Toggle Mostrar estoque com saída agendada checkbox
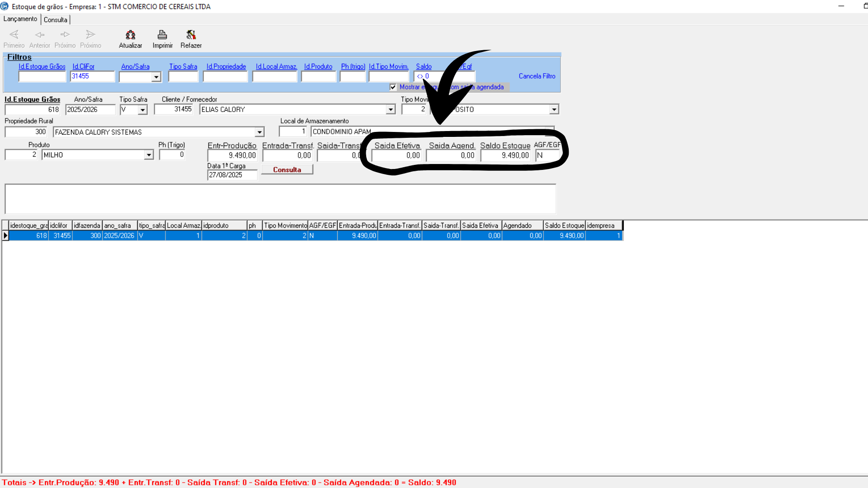This screenshot has height=488, width=868. click(393, 87)
